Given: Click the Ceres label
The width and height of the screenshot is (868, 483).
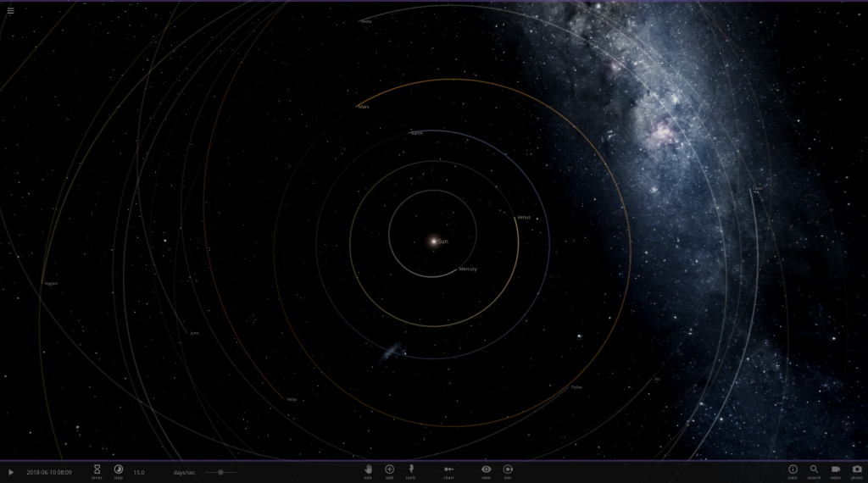Looking at the screenshot, I should pyautogui.click(x=758, y=188).
